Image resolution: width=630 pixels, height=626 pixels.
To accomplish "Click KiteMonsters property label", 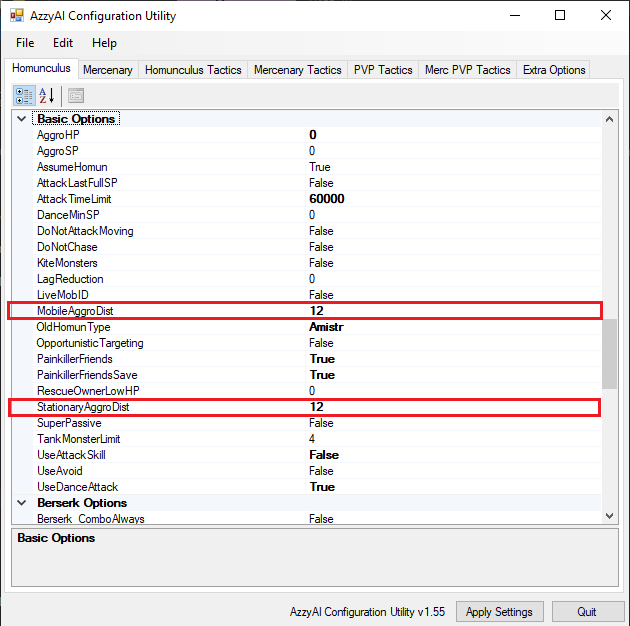I will click(x=67, y=263).
